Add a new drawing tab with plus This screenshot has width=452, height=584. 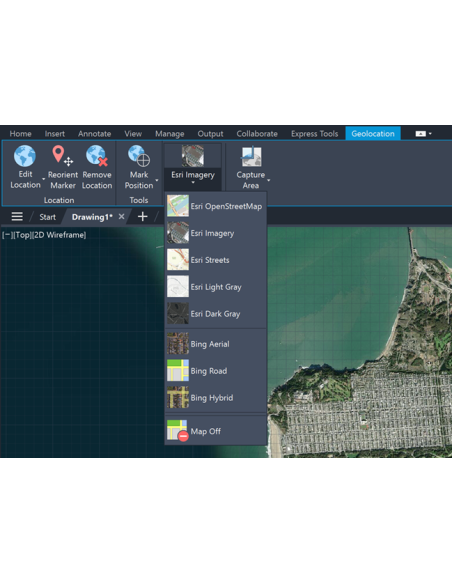click(x=143, y=216)
